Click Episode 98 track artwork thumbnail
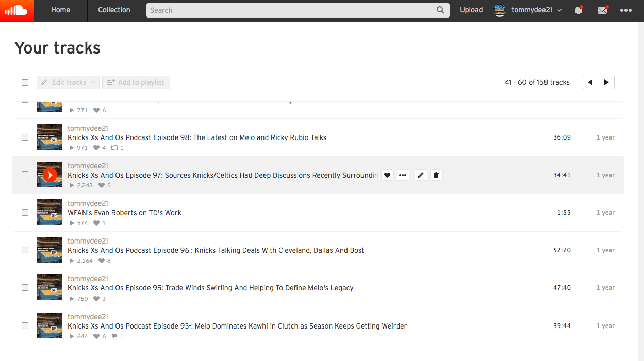 click(x=49, y=137)
